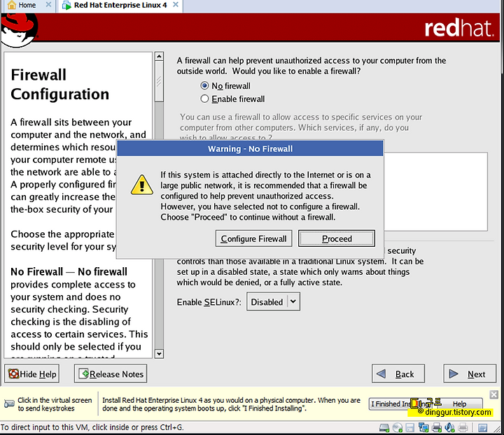This screenshot has height=435, width=504.
Task: Click the 'To direct input to this VM' text
Action: (92, 427)
